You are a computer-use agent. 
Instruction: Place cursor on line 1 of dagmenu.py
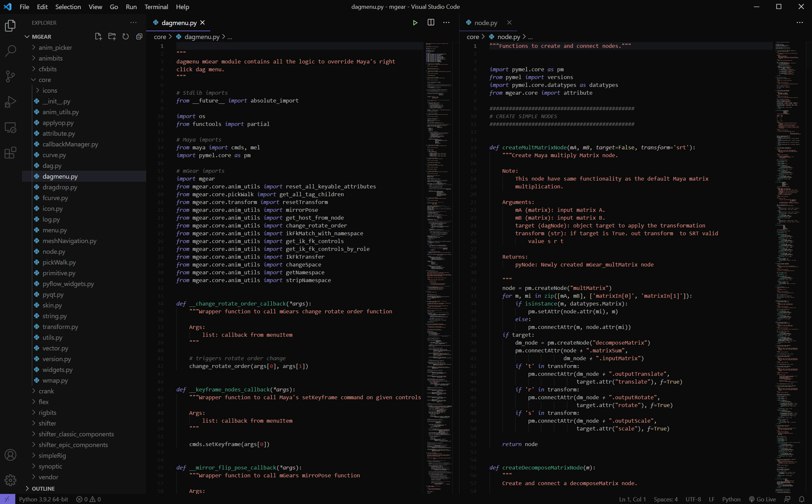point(299,46)
